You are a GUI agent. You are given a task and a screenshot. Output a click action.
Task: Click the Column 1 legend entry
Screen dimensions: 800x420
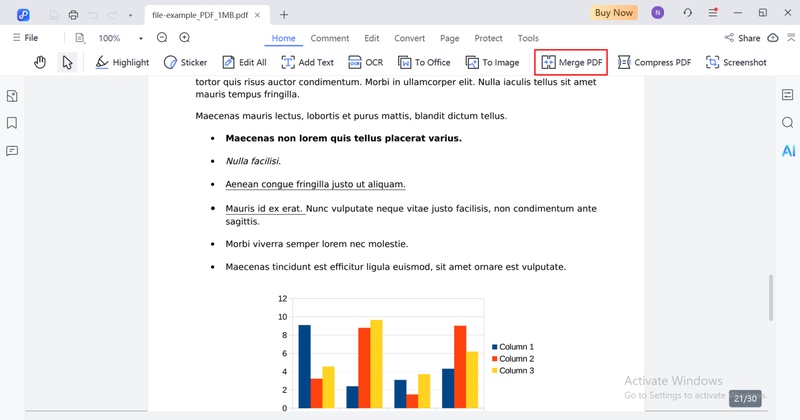click(513, 347)
